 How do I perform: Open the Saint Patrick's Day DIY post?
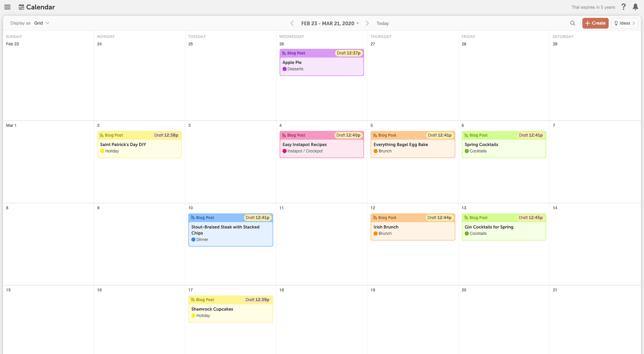123,145
